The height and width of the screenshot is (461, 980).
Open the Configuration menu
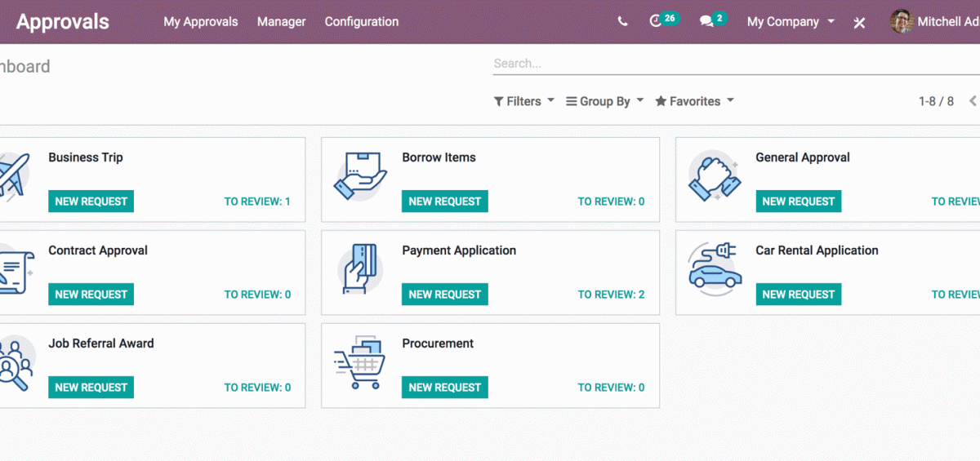tap(362, 22)
